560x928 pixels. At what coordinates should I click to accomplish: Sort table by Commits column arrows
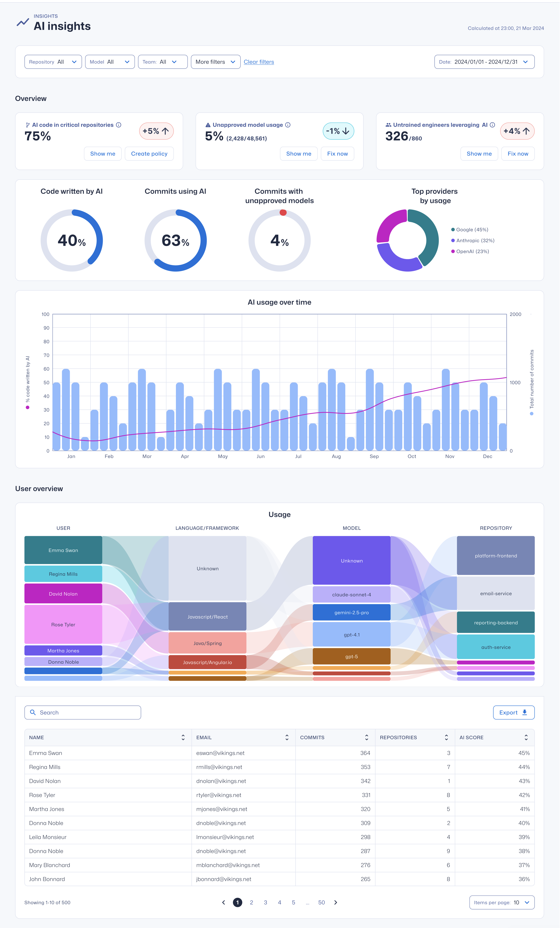click(x=366, y=738)
